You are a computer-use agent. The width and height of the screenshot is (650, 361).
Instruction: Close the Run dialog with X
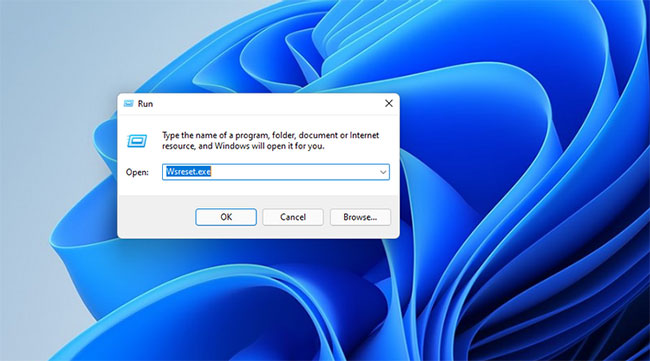pyautogui.click(x=388, y=103)
